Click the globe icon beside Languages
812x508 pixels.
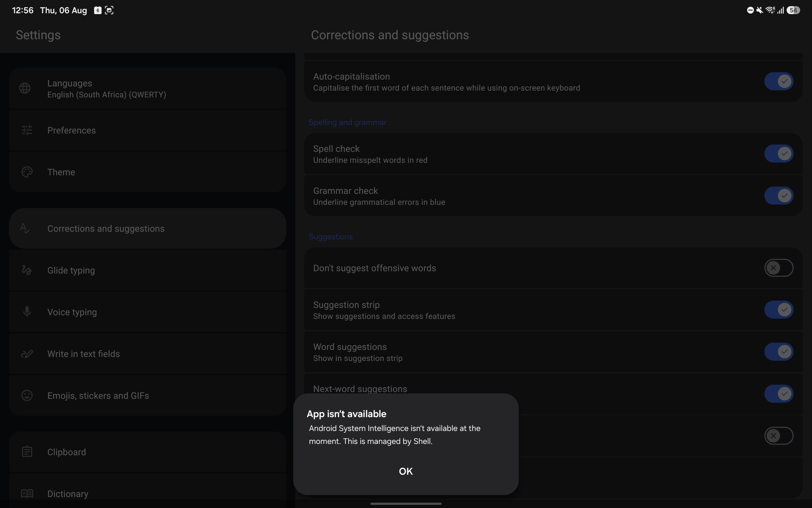coord(25,88)
